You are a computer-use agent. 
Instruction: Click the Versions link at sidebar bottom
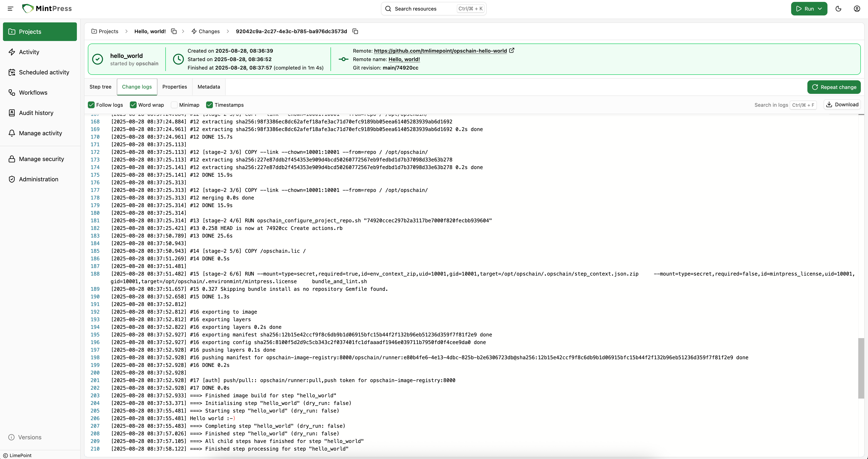[25, 437]
